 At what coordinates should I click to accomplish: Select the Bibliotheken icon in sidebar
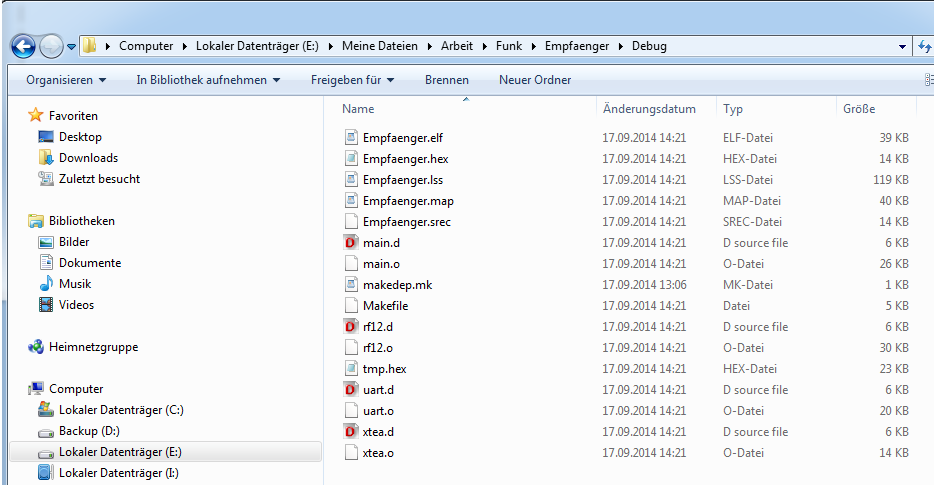pos(36,221)
